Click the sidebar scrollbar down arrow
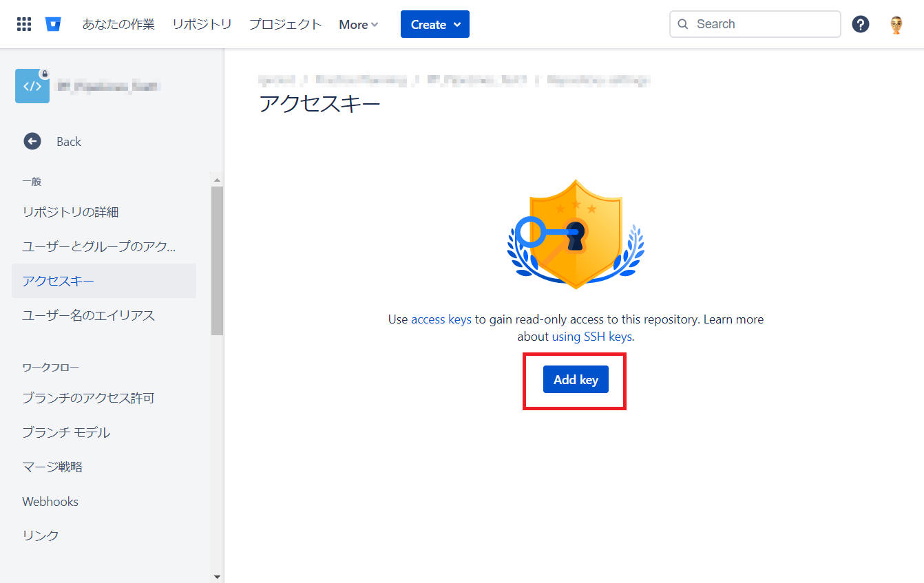 pyautogui.click(x=217, y=577)
